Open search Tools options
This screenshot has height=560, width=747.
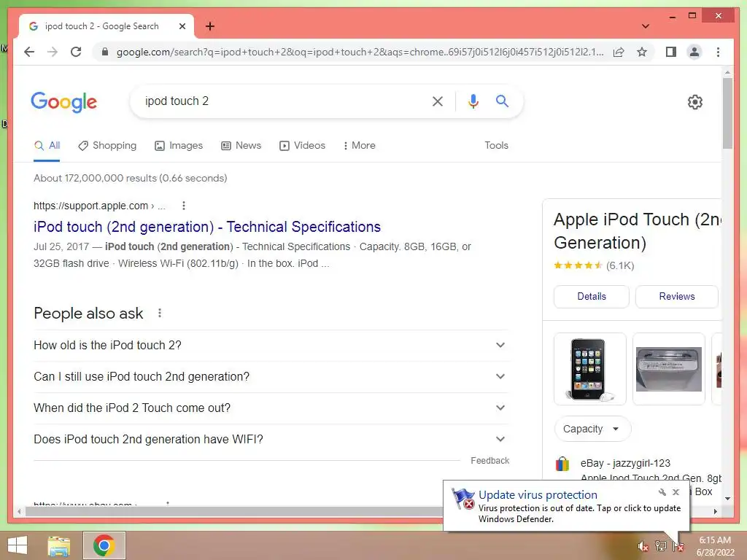[496, 145]
